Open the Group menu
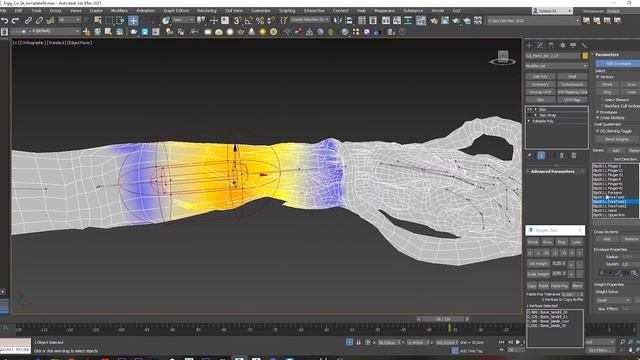Image resolution: width=640 pixels, height=360 pixels. click(x=56, y=11)
